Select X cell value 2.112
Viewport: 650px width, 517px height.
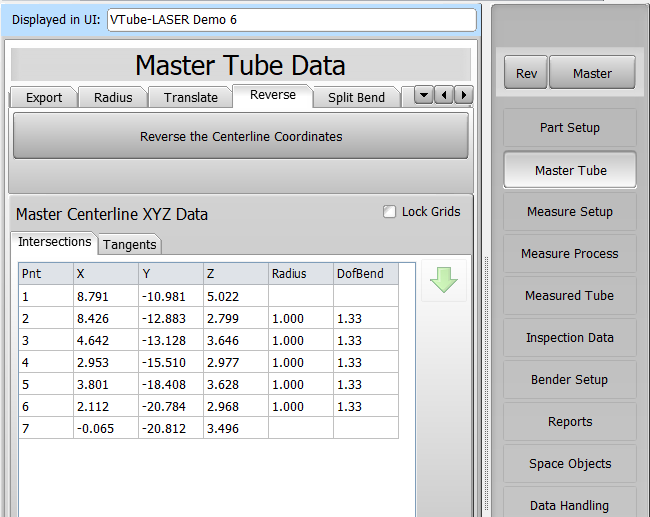click(x=106, y=406)
